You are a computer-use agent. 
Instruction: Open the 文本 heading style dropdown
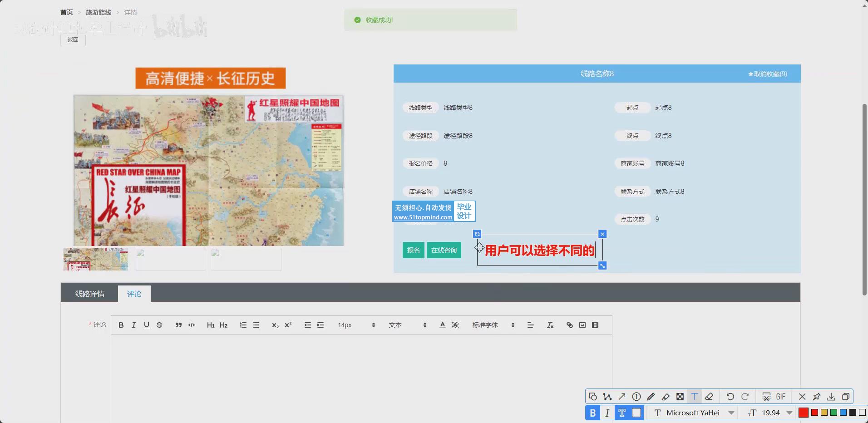click(408, 325)
